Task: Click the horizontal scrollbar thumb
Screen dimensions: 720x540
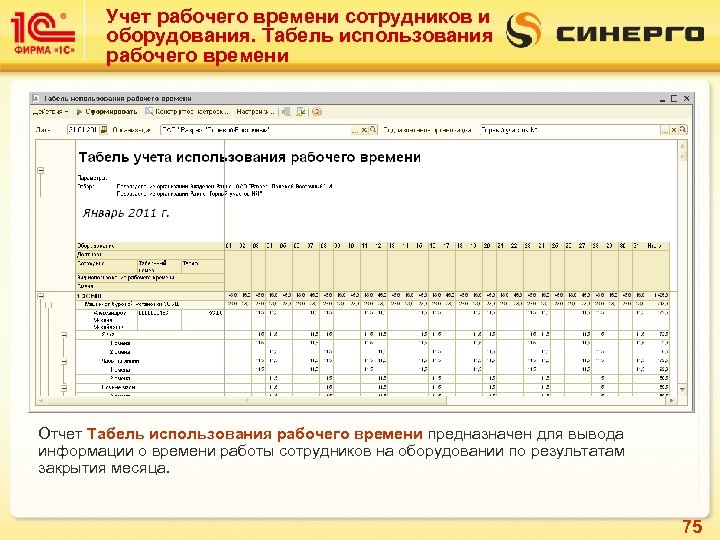Action: click(246, 400)
